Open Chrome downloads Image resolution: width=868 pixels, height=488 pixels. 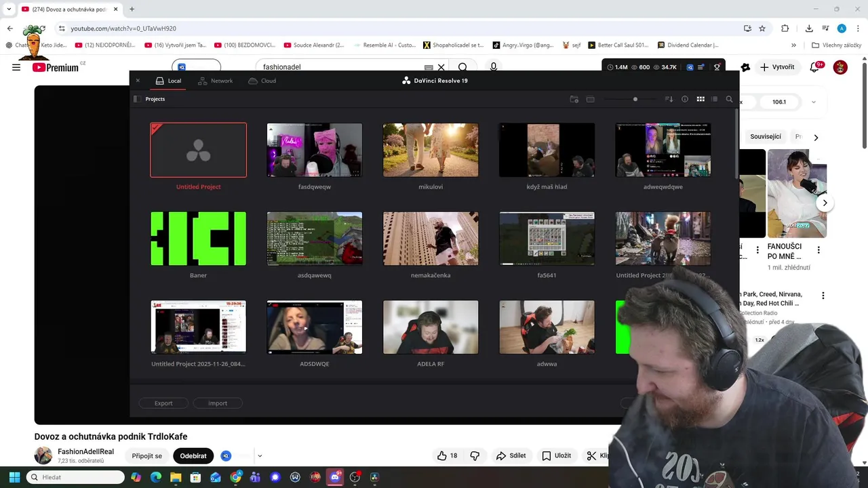click(809, 28)
